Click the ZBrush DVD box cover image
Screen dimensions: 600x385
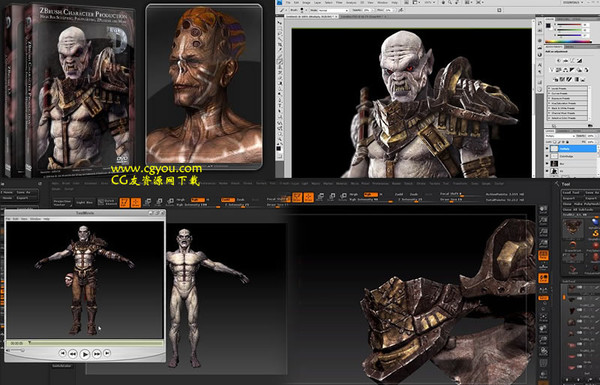coord(80,90)
